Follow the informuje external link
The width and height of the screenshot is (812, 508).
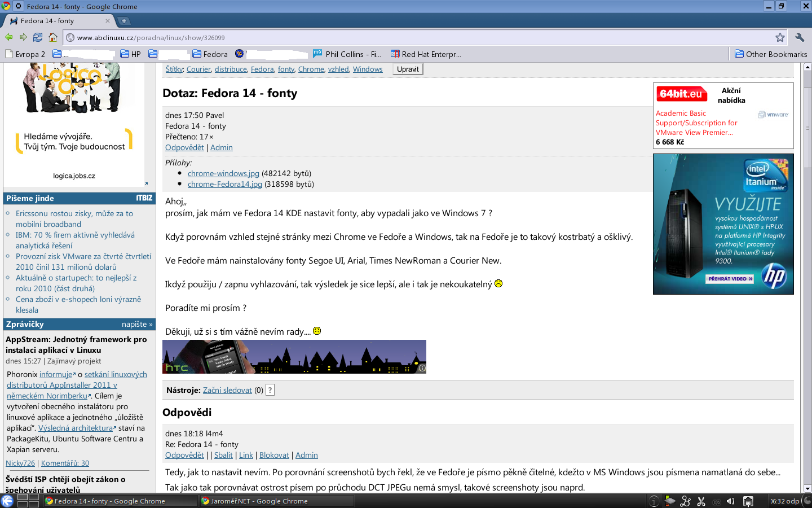[57, 374]
